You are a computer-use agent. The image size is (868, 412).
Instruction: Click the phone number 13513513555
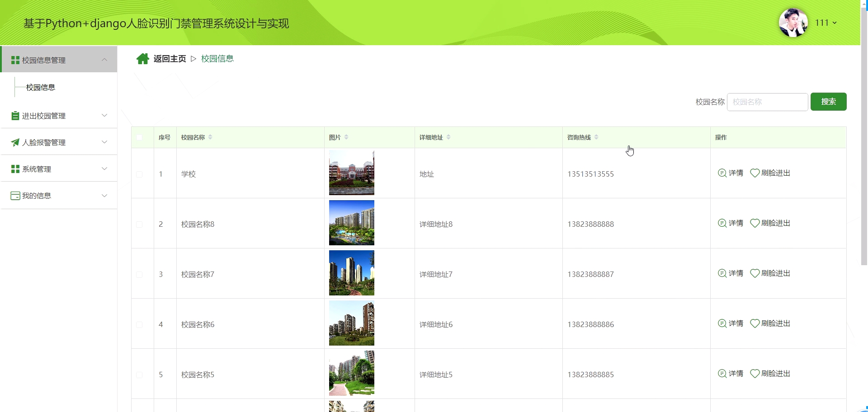590,174
